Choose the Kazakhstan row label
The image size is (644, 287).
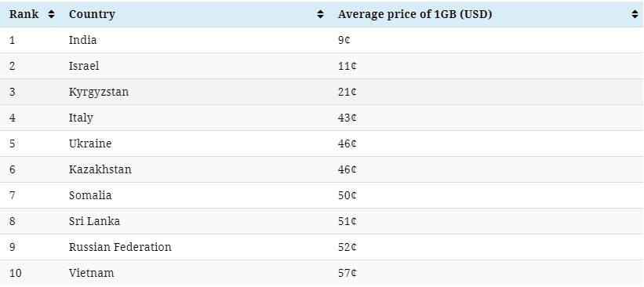coord(100,169)
